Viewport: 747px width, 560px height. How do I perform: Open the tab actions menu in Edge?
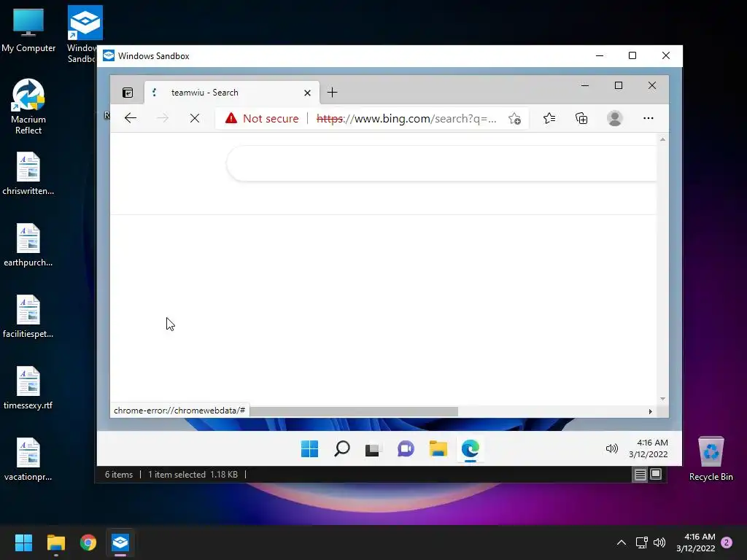tap(128, 93)
